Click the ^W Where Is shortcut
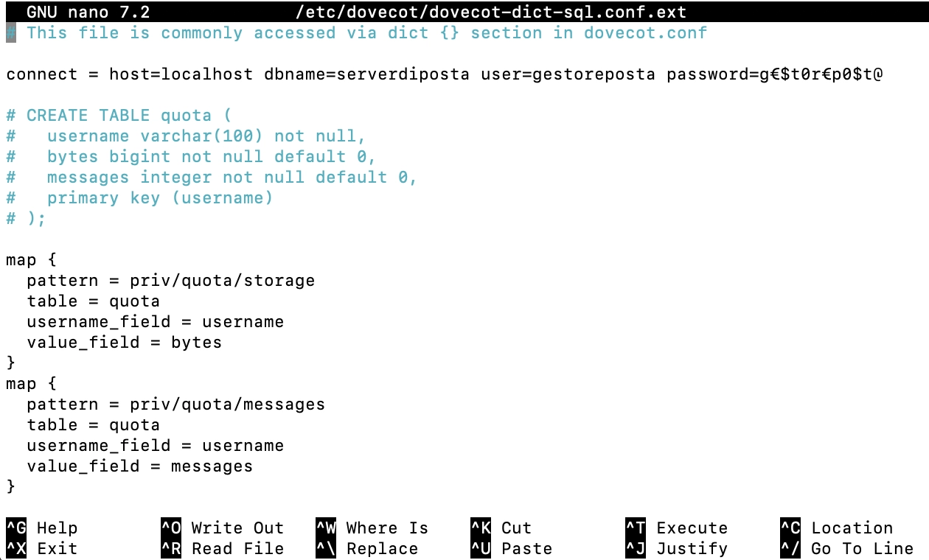Viewport: 929px width, 560px height. (372, 528)
